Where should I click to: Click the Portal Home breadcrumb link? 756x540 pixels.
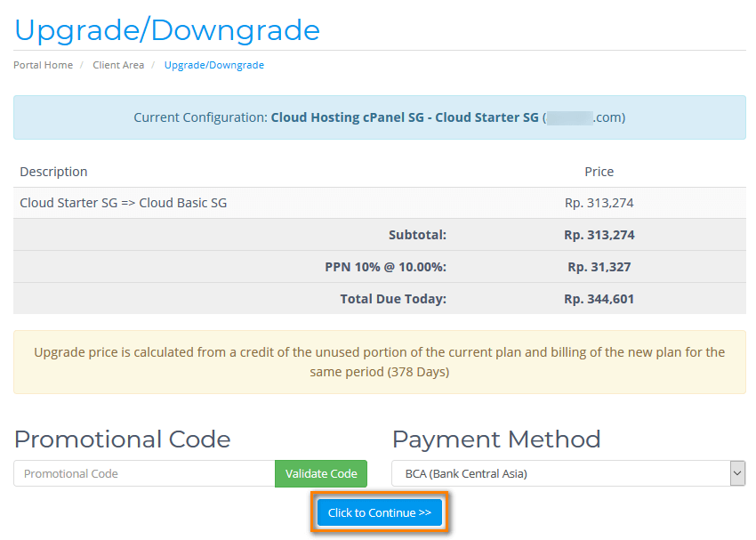(x=43, y=65)
